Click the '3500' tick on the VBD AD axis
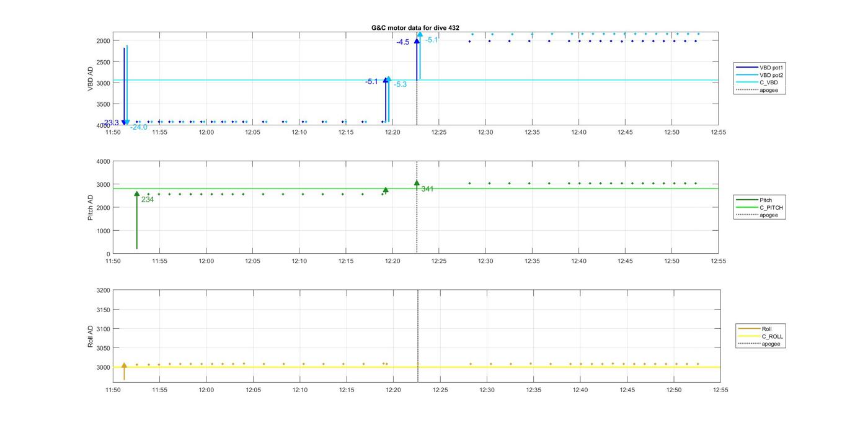 (103, 104)
